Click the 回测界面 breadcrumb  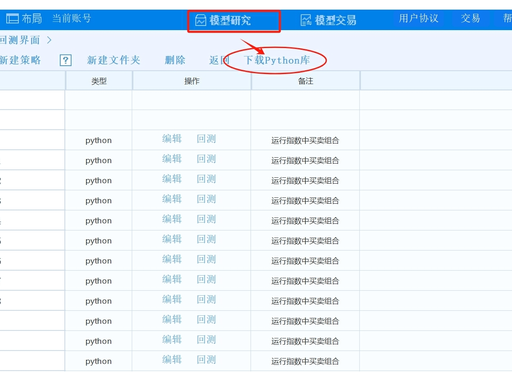[x=20, y=40]
